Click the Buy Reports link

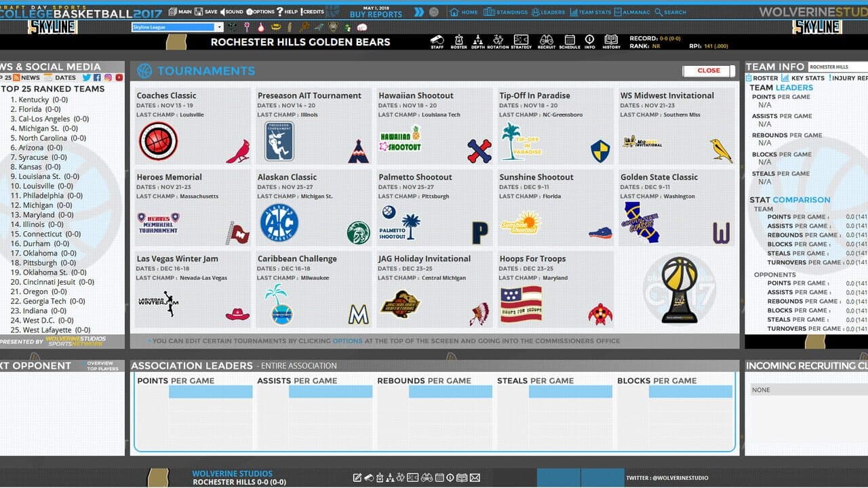(x=376, y=14)
